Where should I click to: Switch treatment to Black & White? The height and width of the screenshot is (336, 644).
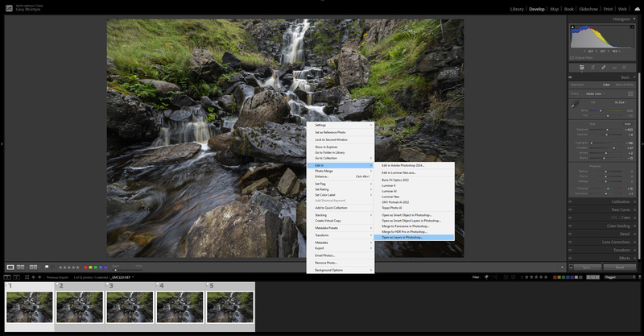[624, 85]
